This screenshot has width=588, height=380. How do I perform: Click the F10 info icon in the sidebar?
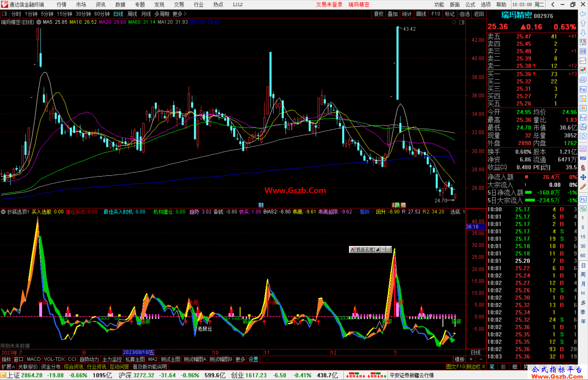(x=583, y=89)
